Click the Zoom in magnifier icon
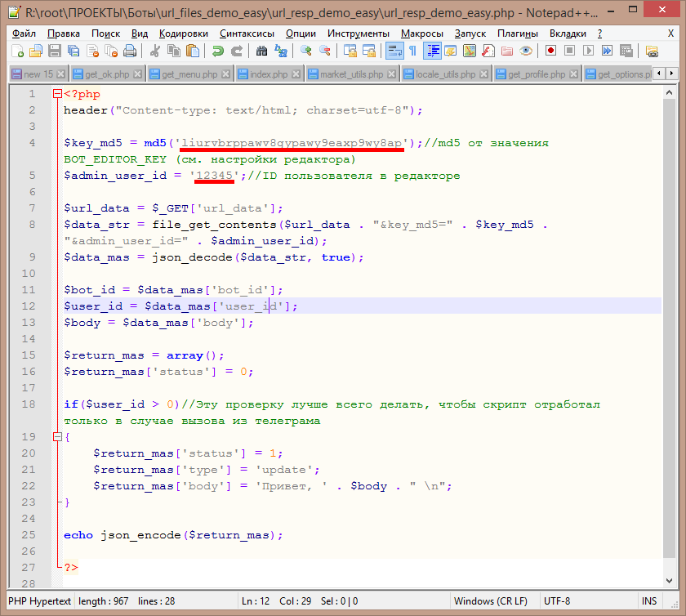The width and height of the screenshot is (686, 616). pyautogui.click(x=306, y=51)
